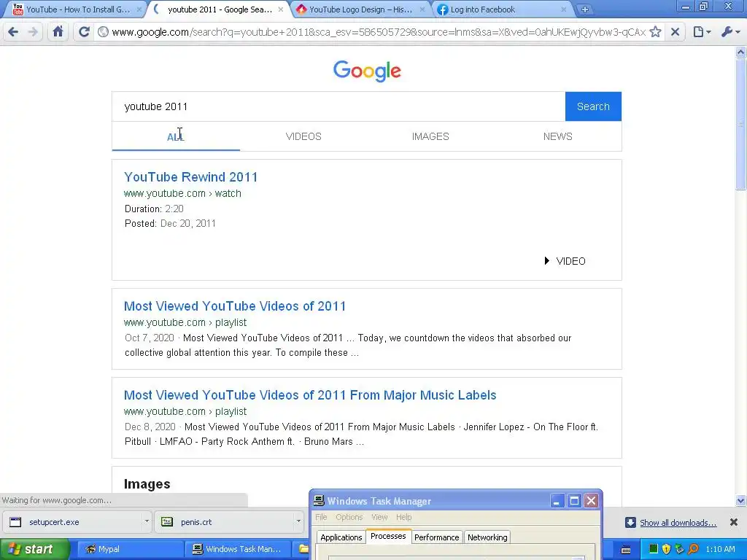This screenshot has width=747, height=560.
Task: Switch to Task Manager Processes tab
Action: tap(388, 536)
